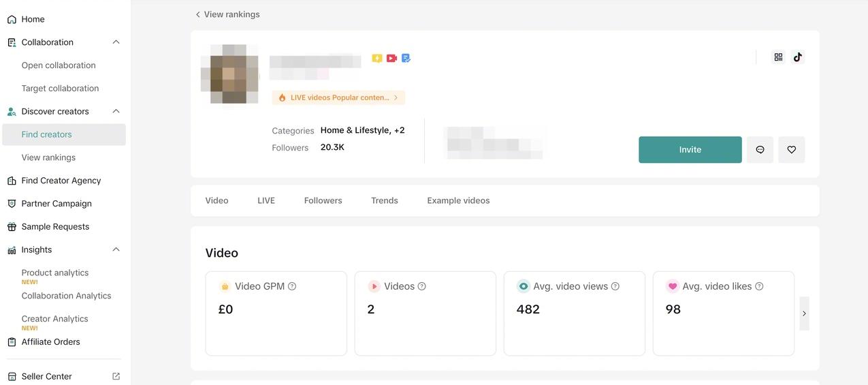Switch to the LIVE tab
Screen dimensions: 868x385
pos(266,200)
